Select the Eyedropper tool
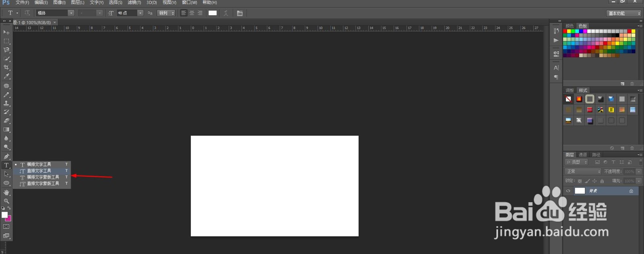 click(6, 76)
